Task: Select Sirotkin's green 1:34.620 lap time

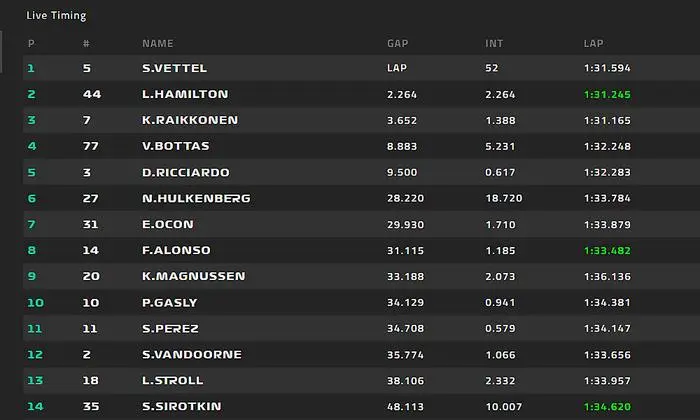Action: tap(607, 407)
